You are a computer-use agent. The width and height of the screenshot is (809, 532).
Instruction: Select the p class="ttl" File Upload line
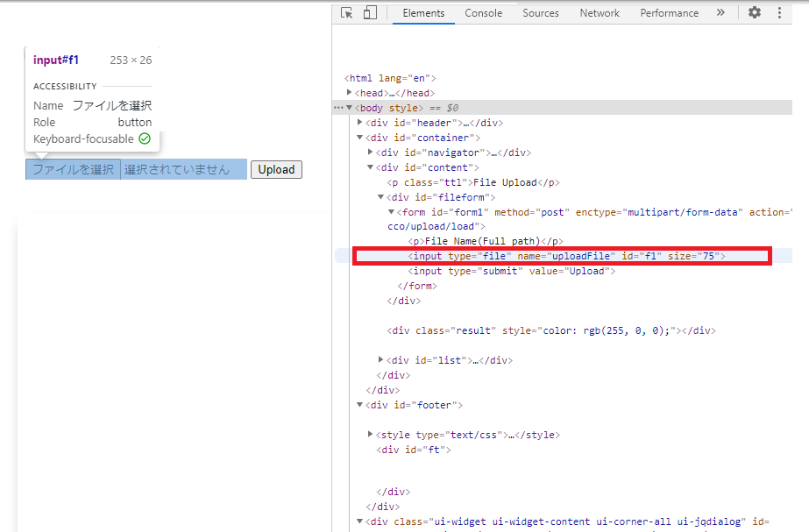tap(473, 182)
